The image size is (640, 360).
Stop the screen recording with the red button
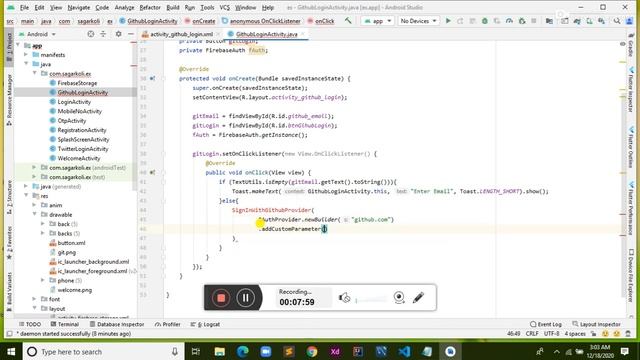click(x=221, y=298)
